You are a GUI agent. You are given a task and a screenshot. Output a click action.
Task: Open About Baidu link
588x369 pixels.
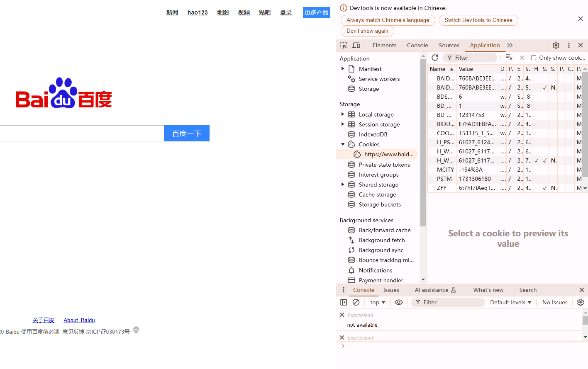(x=79, y=320)
